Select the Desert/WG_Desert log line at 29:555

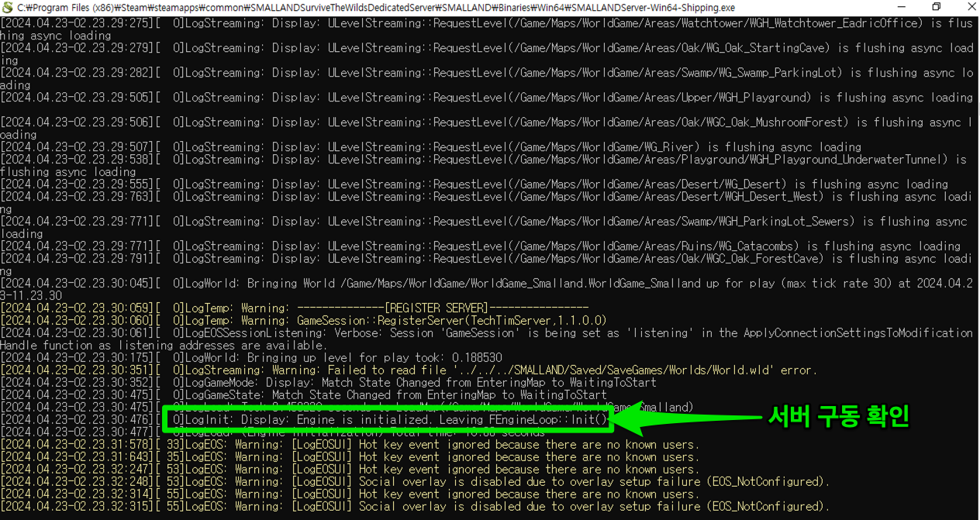pos(474,184)
